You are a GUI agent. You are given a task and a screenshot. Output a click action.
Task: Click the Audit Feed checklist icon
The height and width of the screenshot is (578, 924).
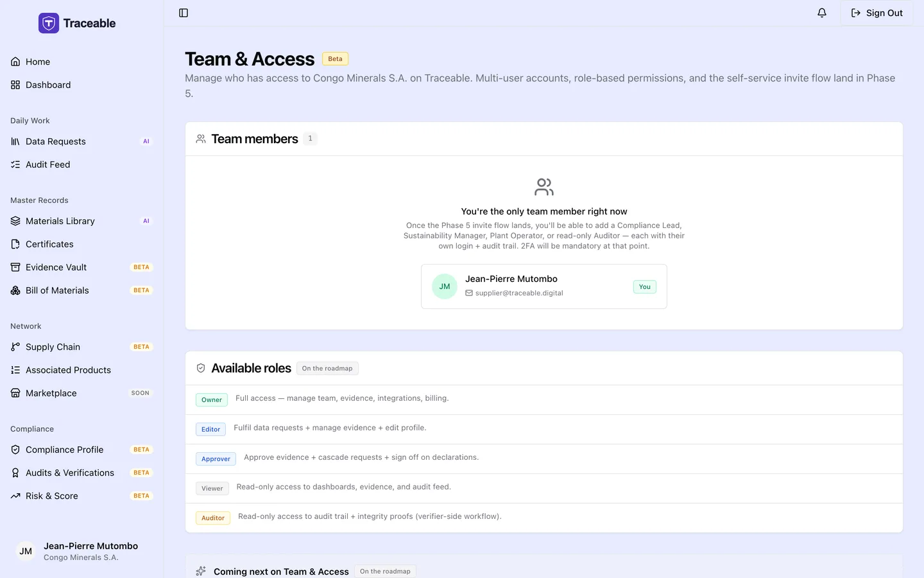click(x=15, y=164)
